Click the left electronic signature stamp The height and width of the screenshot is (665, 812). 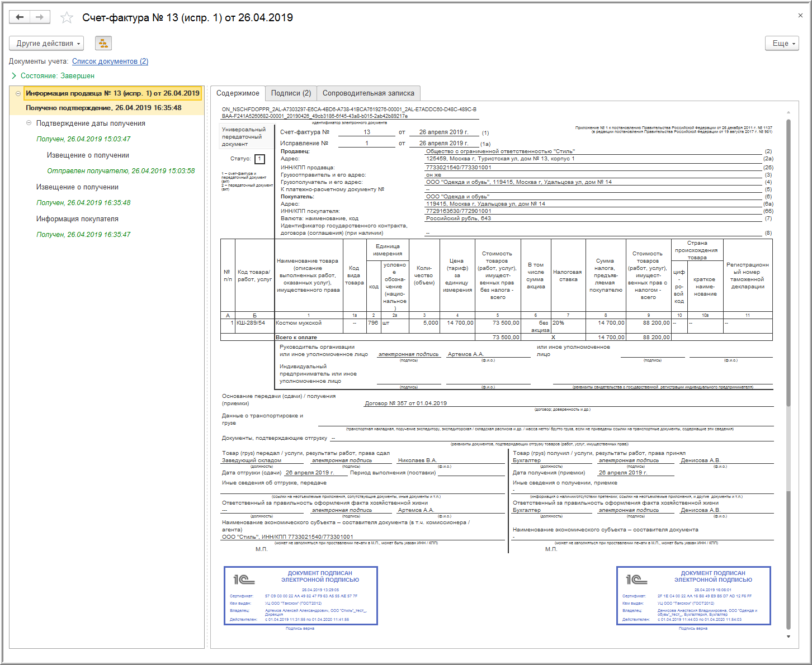tap(301, 596)
